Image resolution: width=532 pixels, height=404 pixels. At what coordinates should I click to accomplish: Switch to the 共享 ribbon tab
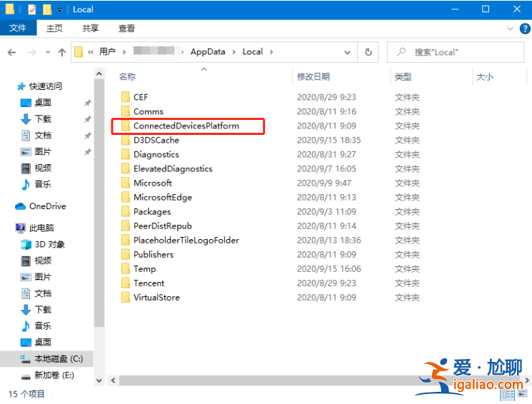click(90, 29)
